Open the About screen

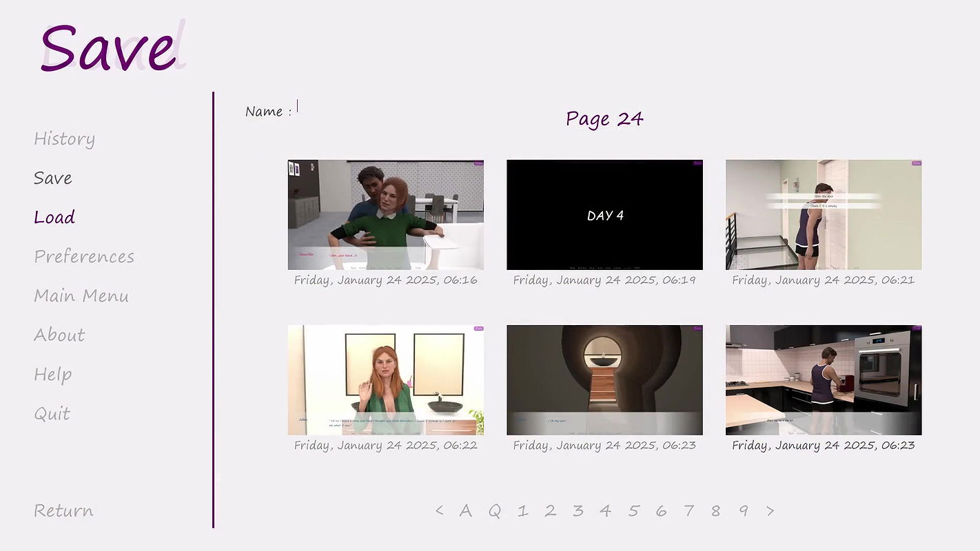click(x=59, y=335)
